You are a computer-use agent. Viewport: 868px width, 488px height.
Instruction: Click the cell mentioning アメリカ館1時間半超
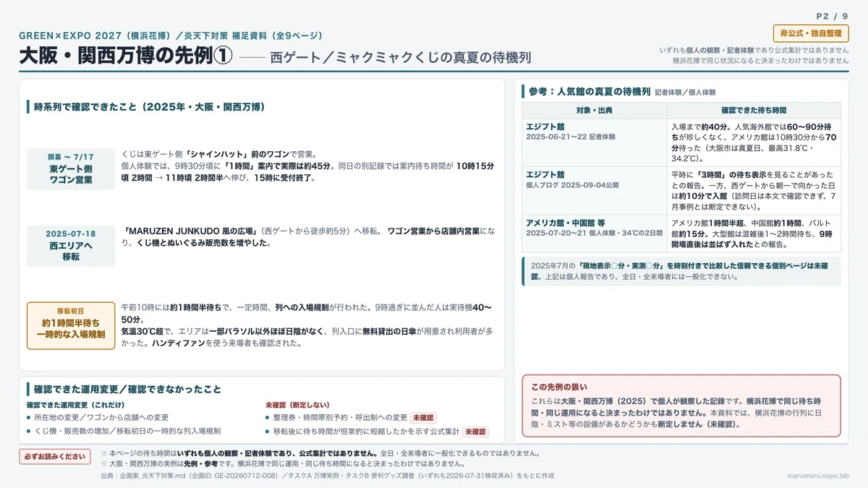754,233
